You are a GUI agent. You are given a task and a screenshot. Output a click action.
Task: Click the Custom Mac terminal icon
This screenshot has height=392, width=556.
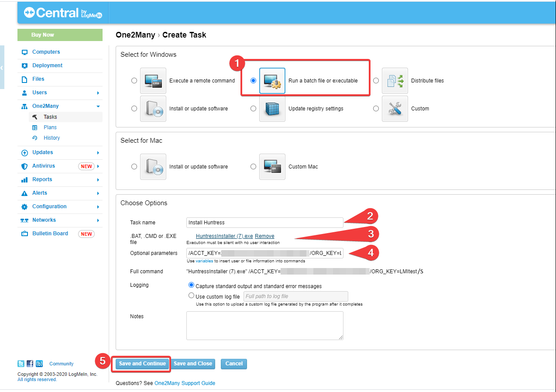point(272,167)
